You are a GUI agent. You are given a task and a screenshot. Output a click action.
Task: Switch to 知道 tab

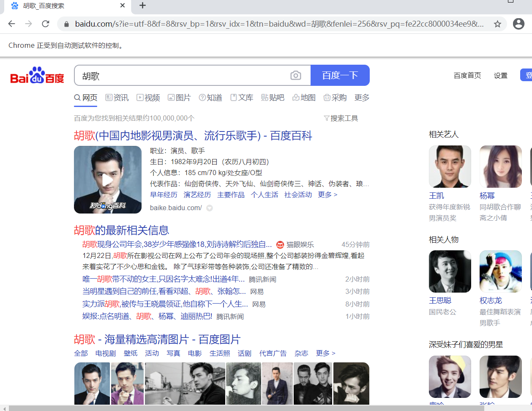[210, 98]
